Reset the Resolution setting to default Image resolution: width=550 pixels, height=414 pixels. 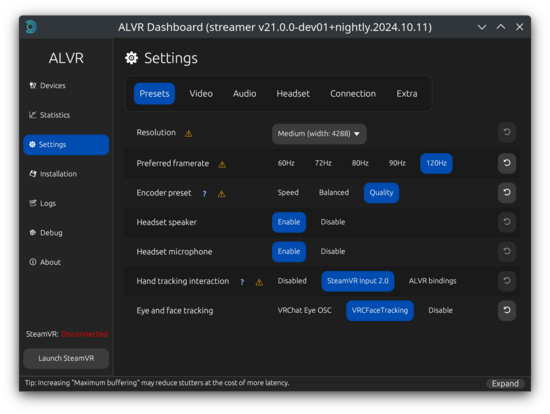pyautogui.click(x=507, y=132)
